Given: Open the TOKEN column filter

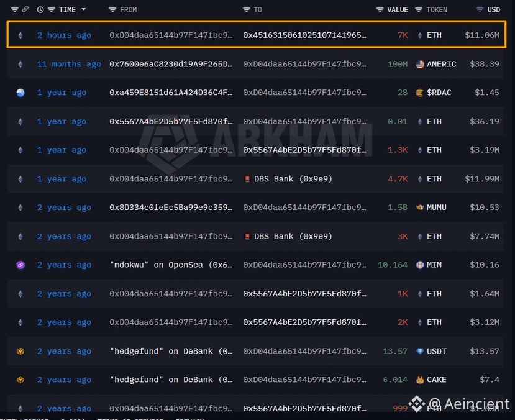Looking at the screenshot, I should coord(419,10).
